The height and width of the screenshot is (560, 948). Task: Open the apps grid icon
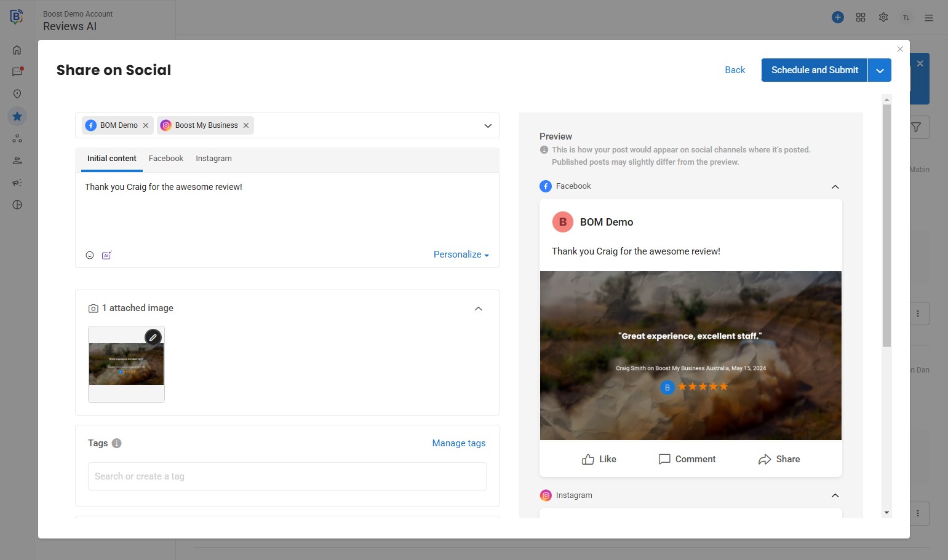point(861,17)
